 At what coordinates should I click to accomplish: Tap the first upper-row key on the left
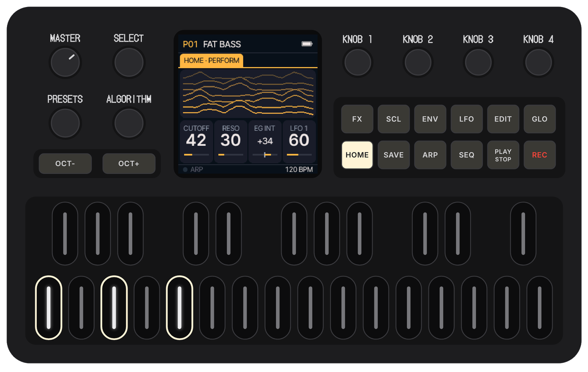[65, 234]
